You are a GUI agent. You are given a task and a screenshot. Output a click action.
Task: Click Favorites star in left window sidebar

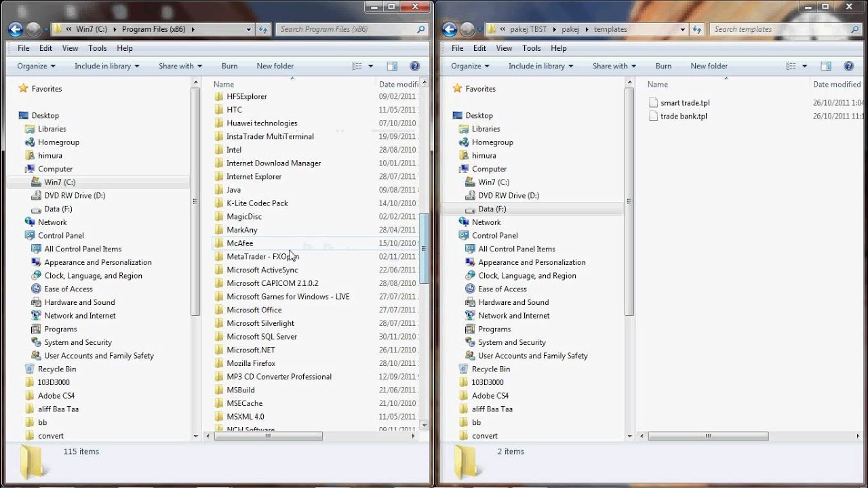click(x=24, y=89)
